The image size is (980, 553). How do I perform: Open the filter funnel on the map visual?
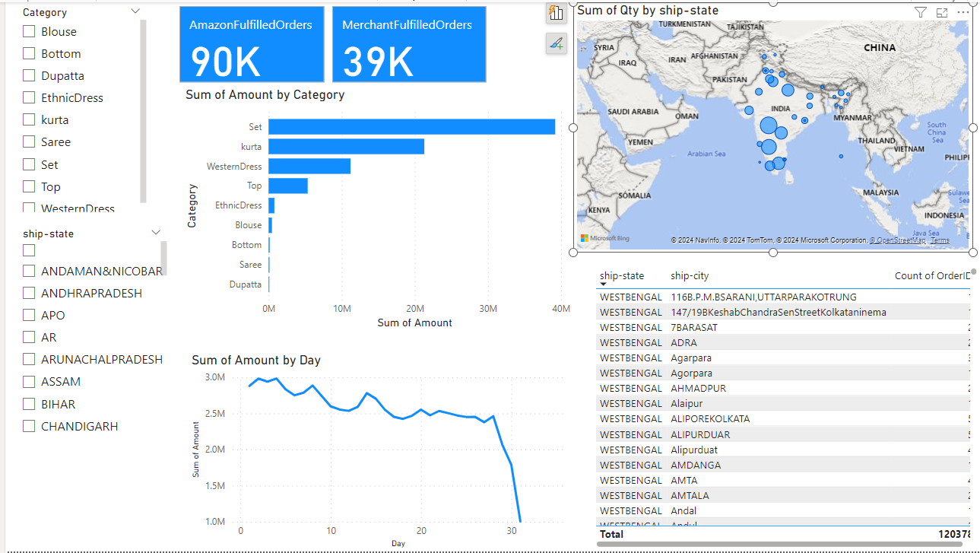[x=921, y=12]
